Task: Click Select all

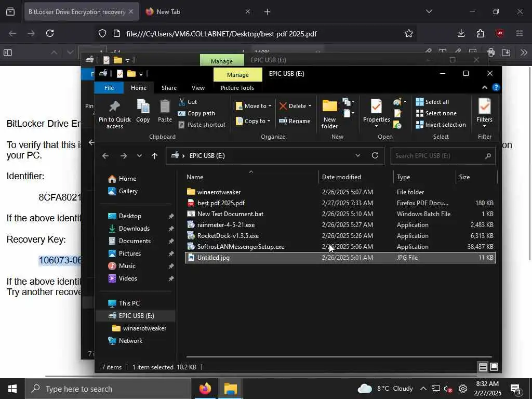Action: click(x=433, y=102)
